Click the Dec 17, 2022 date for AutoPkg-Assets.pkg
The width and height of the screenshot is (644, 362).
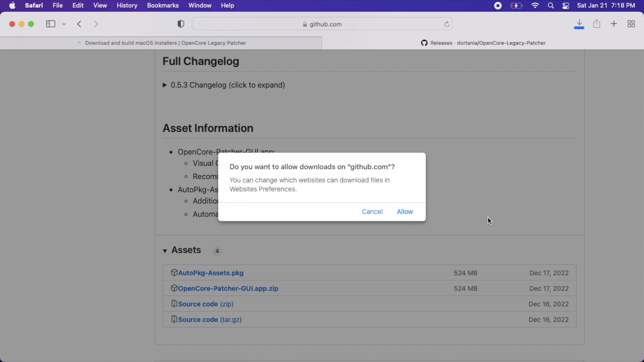coord(549,273)
